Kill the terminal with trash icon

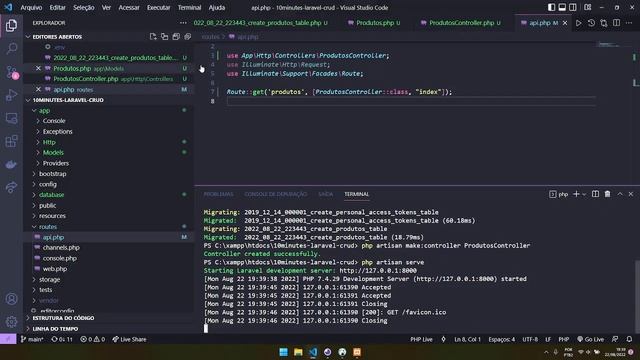tap(607, 194)
